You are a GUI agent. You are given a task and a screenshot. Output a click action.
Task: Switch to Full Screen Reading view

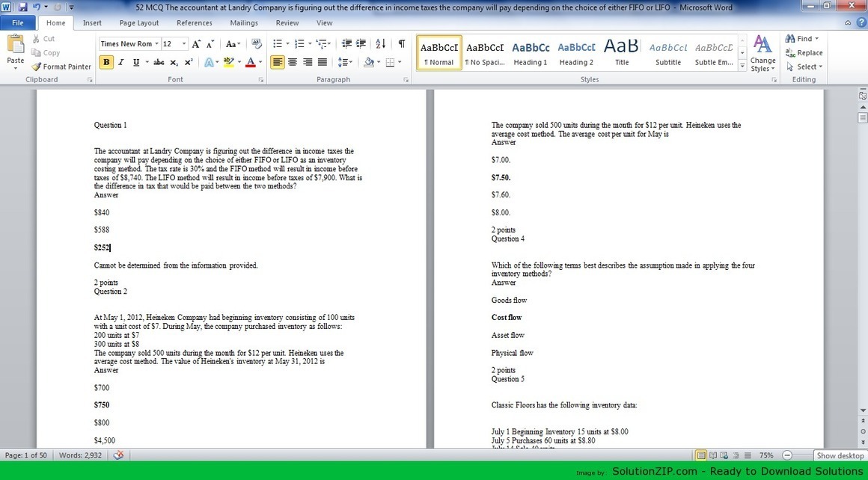713,455
